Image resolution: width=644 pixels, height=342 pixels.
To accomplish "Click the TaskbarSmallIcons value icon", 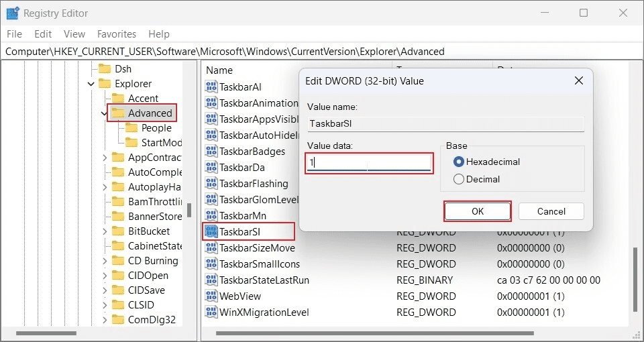I will tap(211, 264).
